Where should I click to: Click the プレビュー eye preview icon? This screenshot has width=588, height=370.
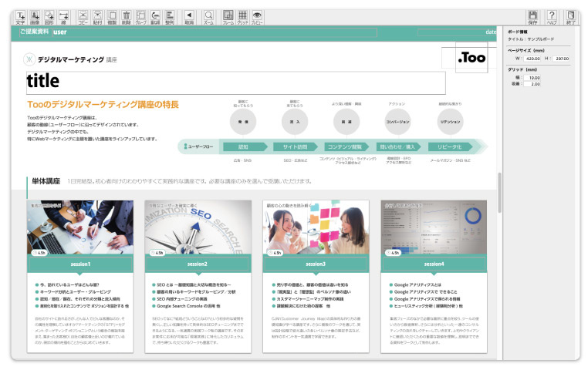257,17
